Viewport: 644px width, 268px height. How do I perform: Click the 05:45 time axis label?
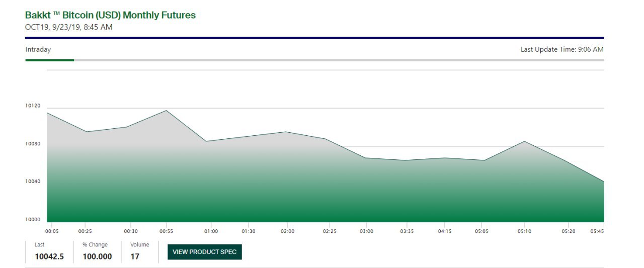point(597,231)
